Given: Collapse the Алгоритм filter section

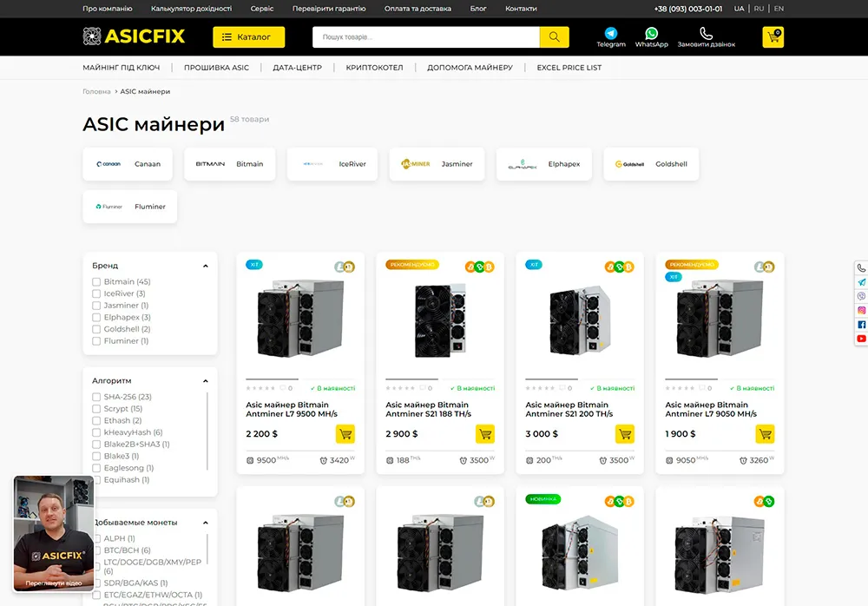Looking at the screenshot, I should (206, 380).
